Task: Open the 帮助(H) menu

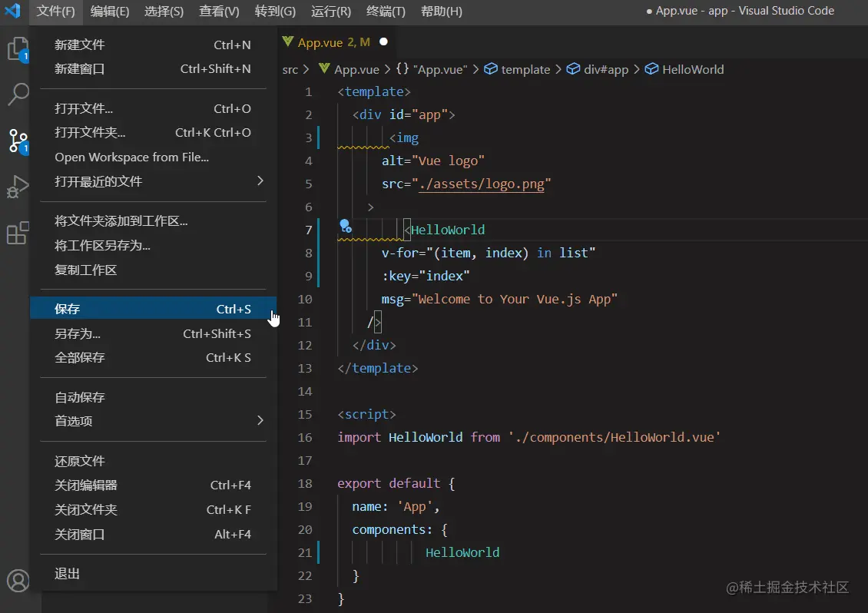Action: pos(441,11)
